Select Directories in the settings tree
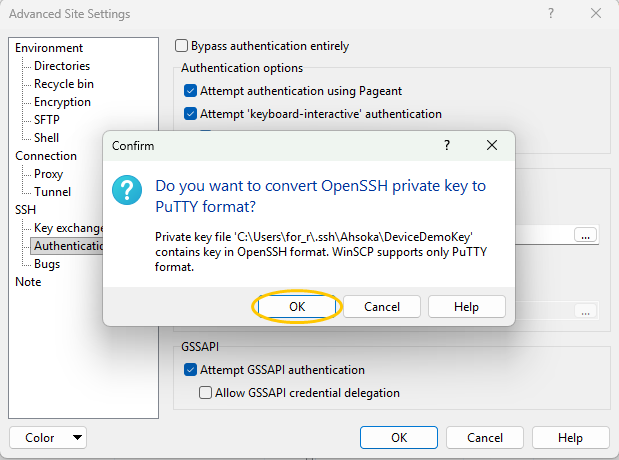 coord(62,66)
